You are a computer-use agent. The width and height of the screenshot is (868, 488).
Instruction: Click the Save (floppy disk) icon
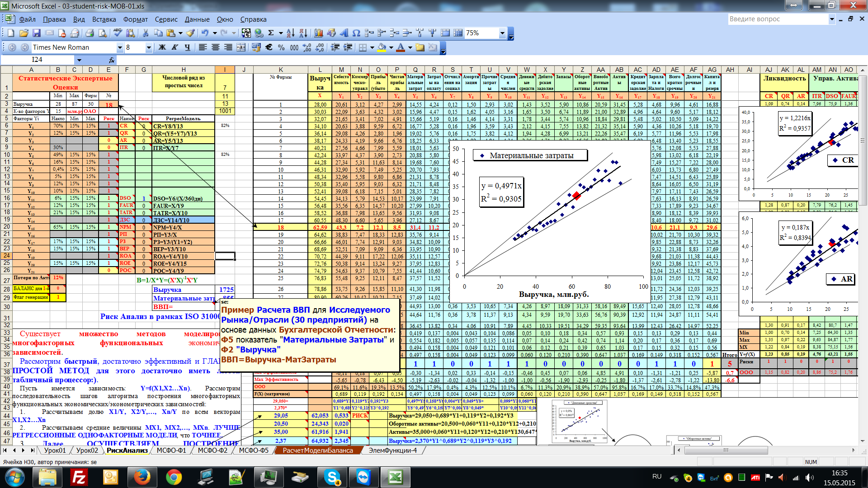(37, 33)
